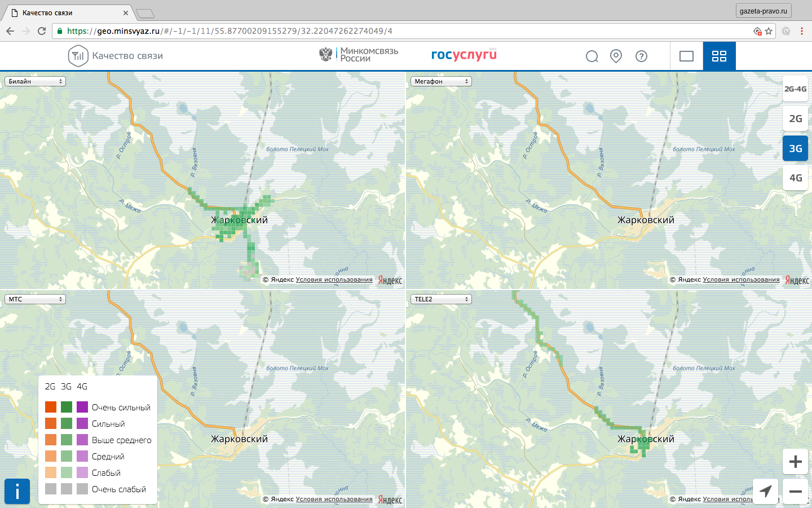Click the 3G Средний green swatch

point(67,456)
